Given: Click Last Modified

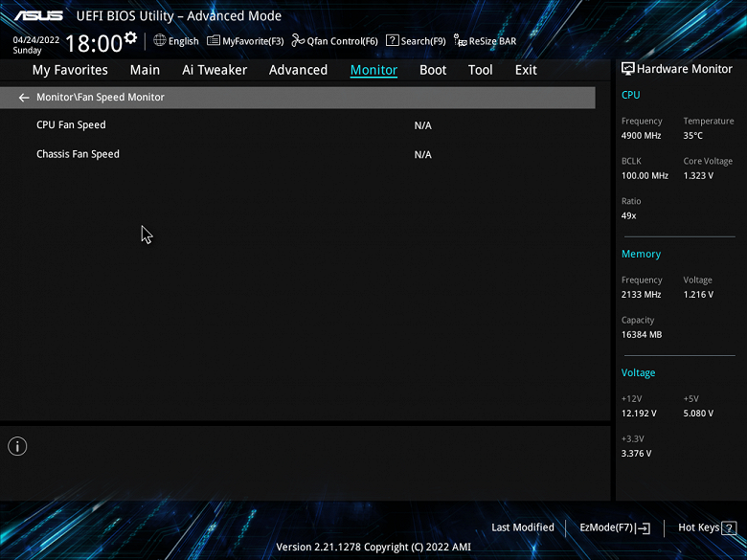Looking at the screenshot, I should pos(523,527).
